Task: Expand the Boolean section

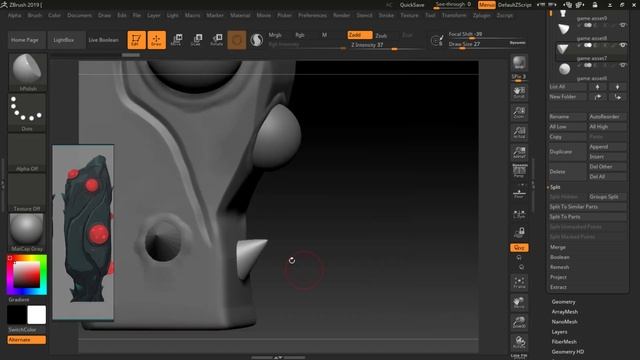Action: 560,257
